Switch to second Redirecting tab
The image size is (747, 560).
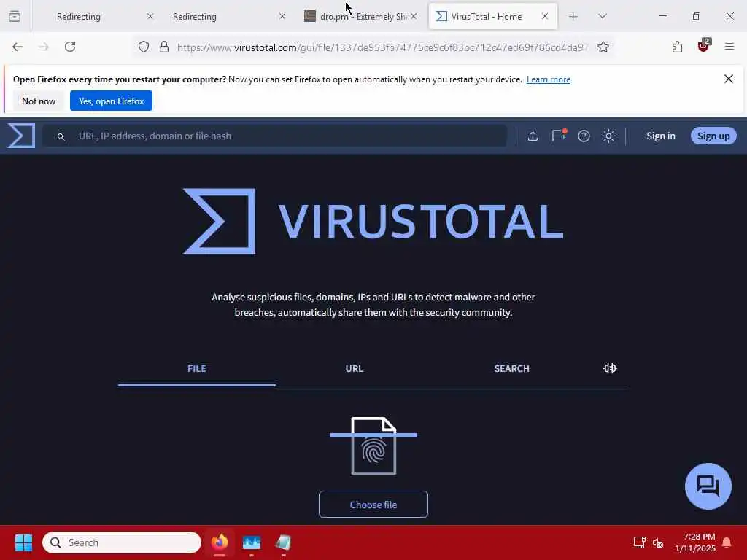(194, 17)
